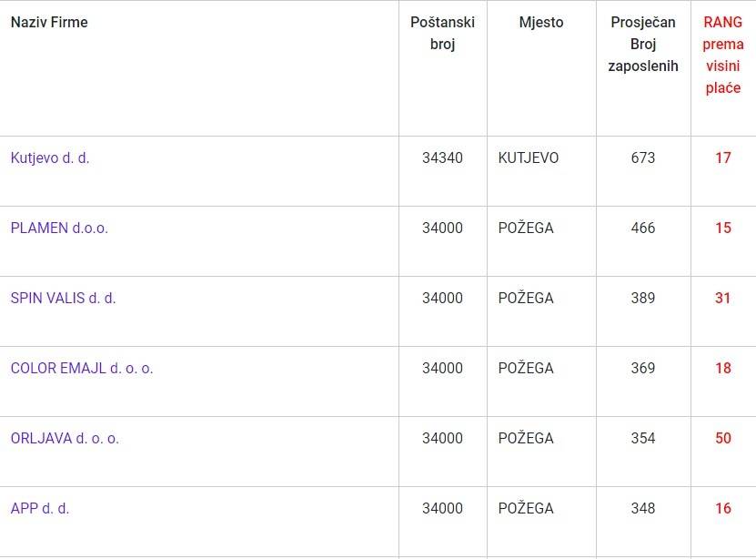
Task: Select employee count cell 348
Action: (x=643, y=508)
